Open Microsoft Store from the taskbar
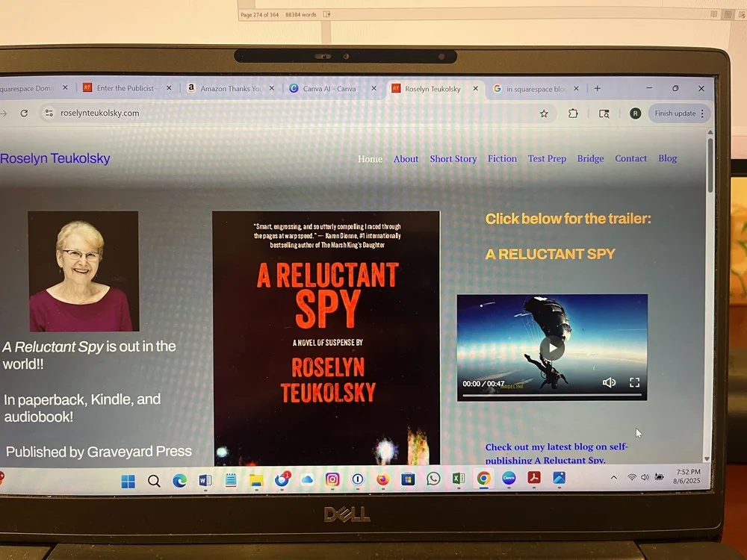The height and width of the screenshot is (560, 747). coord(408,479)
